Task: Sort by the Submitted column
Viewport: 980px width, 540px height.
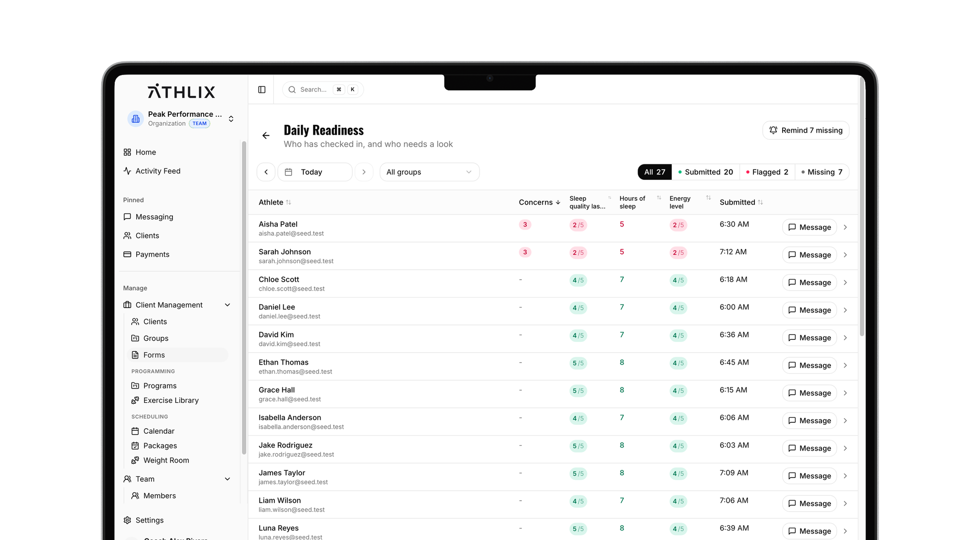Action: (x=741, y=202)
